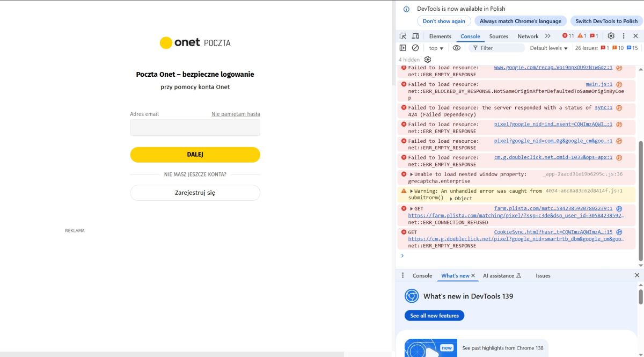
Task: Click 'Always match Chrome's language' button
Action: pos(521,21)
